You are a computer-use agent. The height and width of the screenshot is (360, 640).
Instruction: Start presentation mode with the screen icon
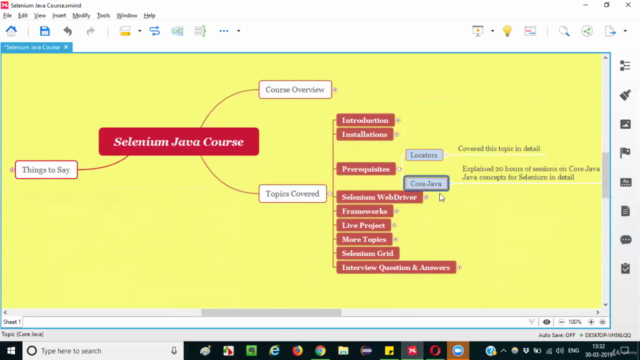478,31
